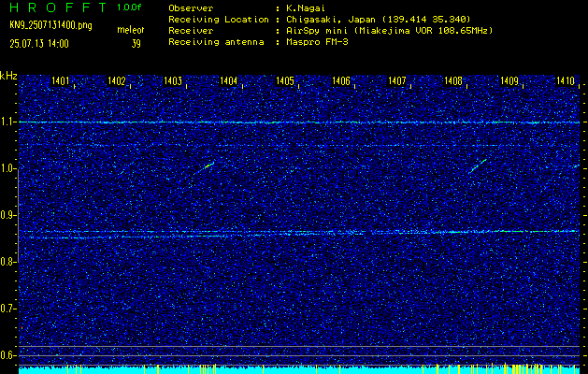
Task: Click the meteor label above the count
Action: click(x=131, y=30)
